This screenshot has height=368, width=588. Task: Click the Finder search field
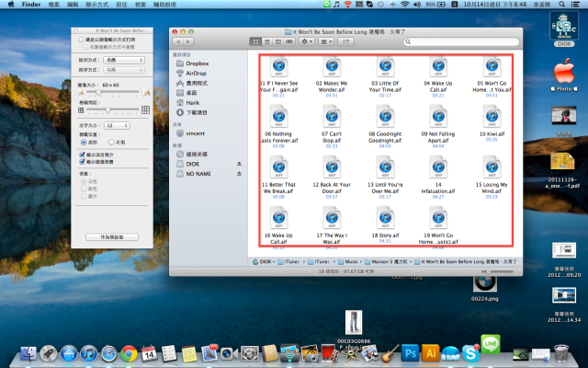click(461, 41)
